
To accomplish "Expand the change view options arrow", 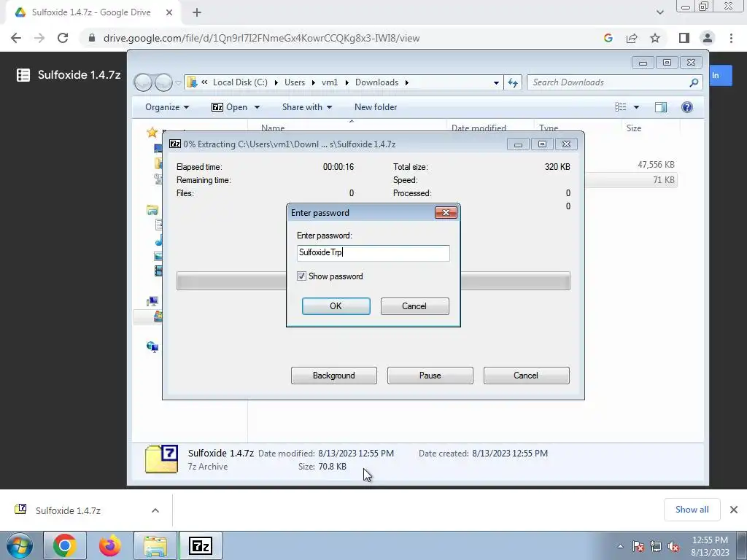I will [636, 107].
